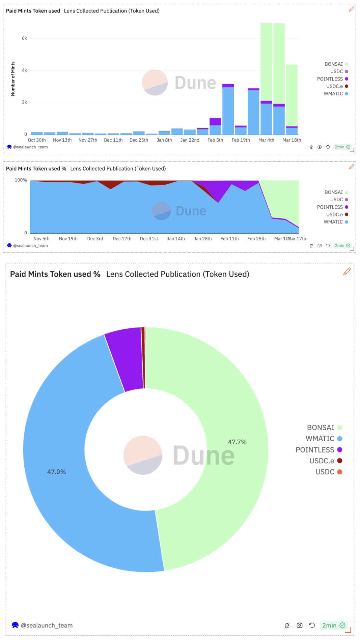Toggle POINTLESS series in bar chart legend
360x644 pixels.
tap(333, 79)
